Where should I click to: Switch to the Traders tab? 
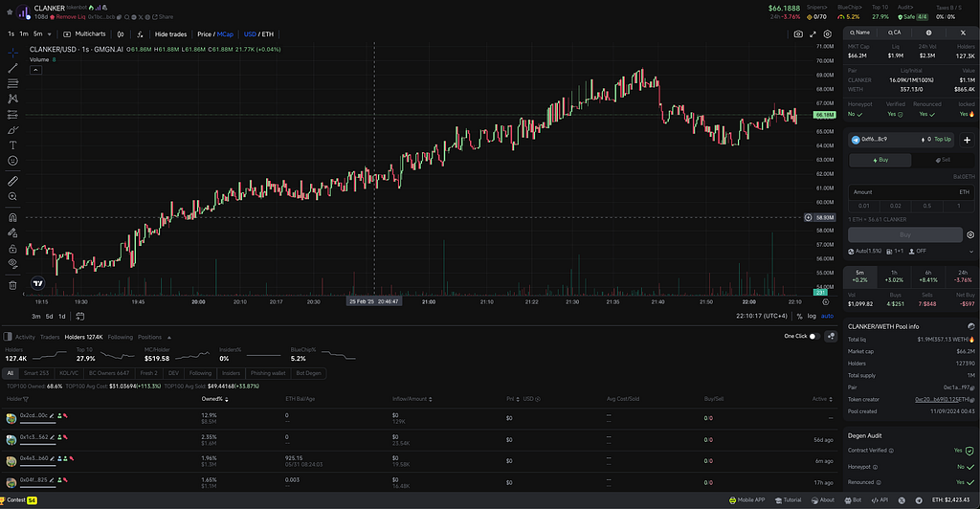click(50, 337)
